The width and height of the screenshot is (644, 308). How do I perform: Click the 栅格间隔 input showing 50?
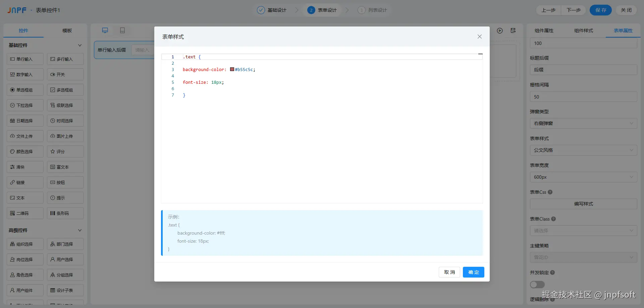(x=584, y=97)
